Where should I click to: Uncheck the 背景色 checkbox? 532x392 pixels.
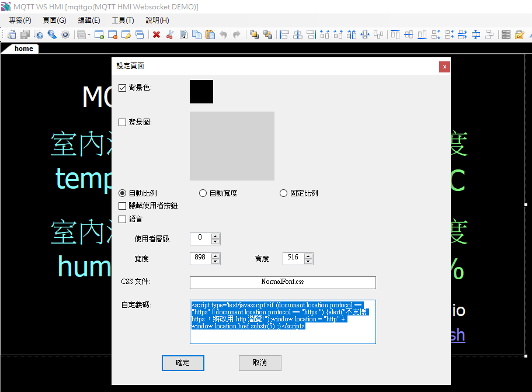pyautogui.click(x=122, y=88)
